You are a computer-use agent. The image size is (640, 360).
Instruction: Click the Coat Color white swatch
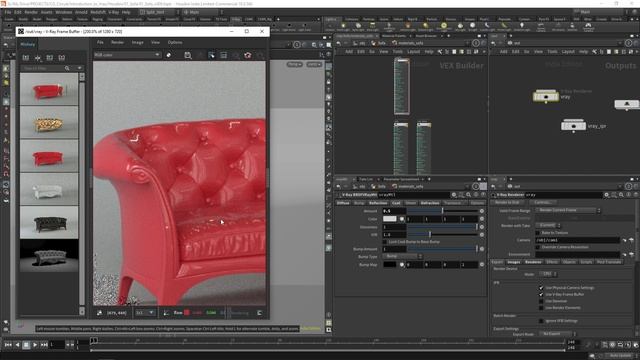[x=389, y=219]
